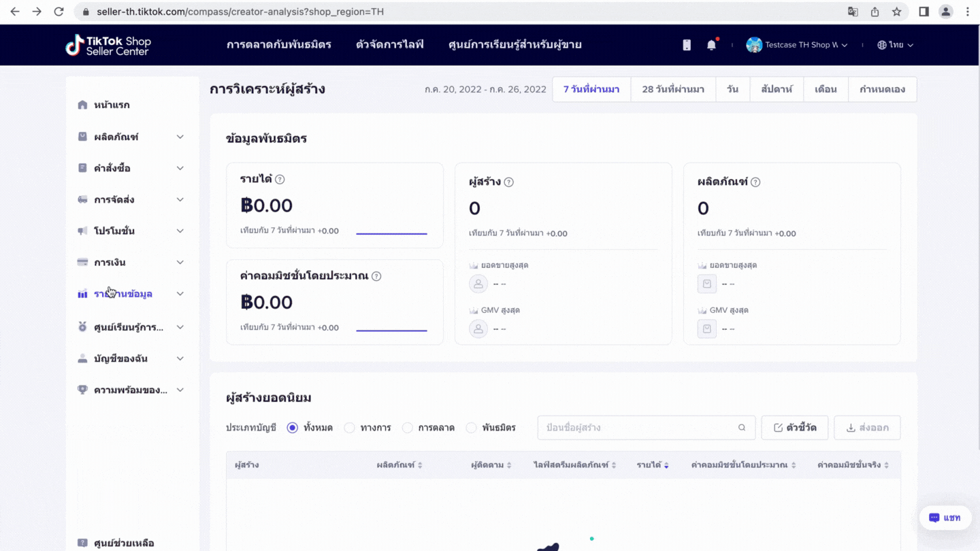Click the notification bell icon
This screenshot has height=551, width=980.
pos(711,45)
